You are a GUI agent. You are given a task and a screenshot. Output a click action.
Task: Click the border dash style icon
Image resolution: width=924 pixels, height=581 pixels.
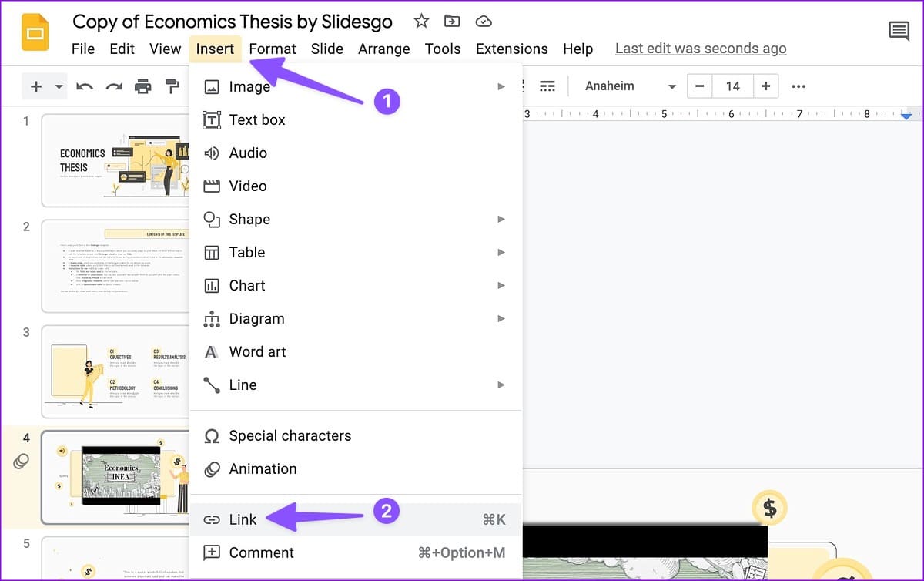click(x=547, y=86)
